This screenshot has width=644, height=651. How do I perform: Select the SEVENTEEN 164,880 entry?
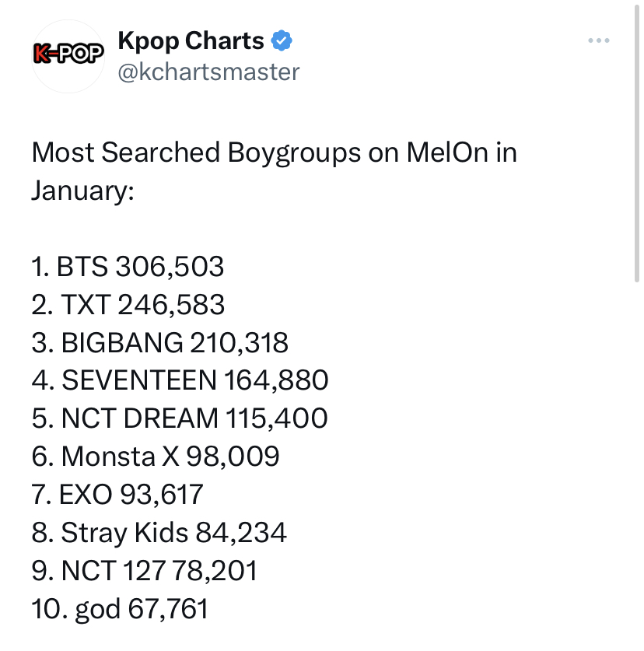coord(180,380)
